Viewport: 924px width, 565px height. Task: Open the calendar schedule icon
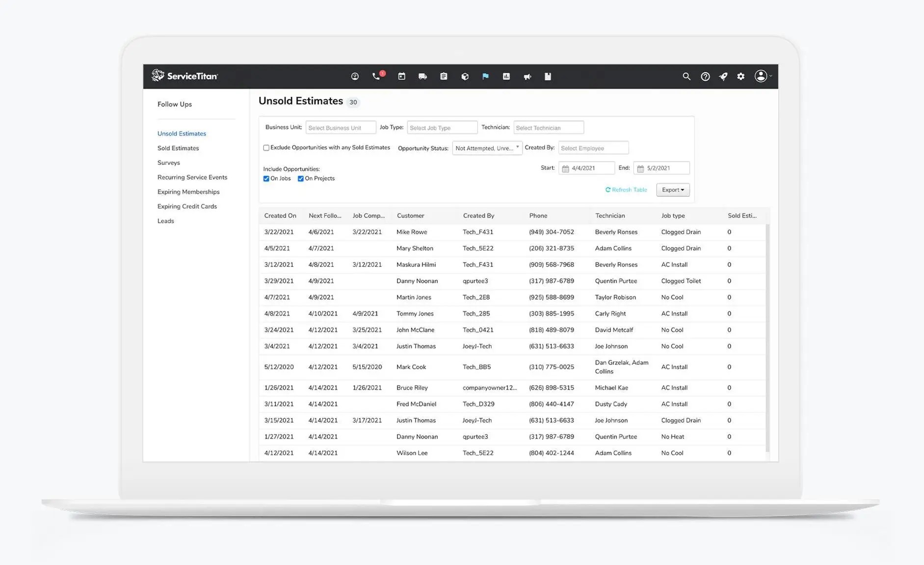pyautogui.click(x=401, y=77)
